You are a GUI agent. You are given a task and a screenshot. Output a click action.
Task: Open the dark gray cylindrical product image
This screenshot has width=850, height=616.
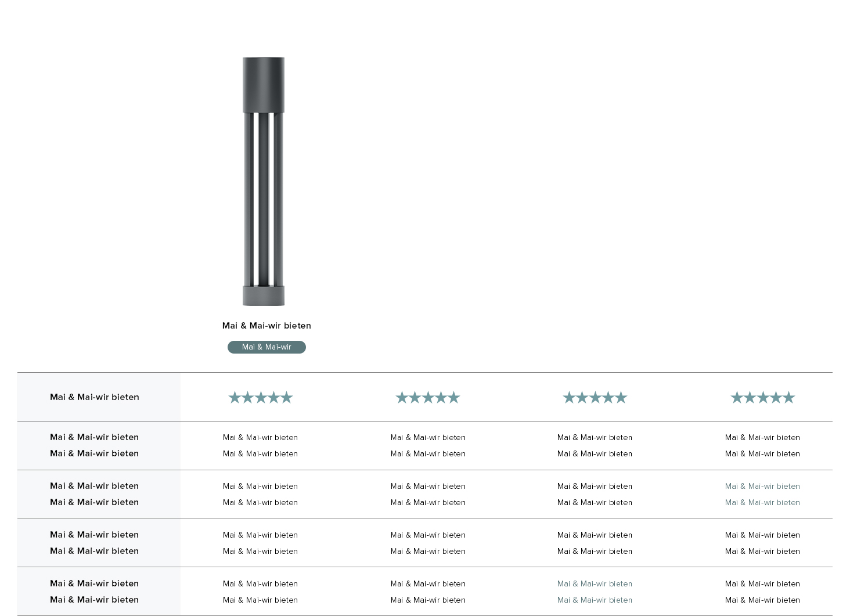pos(264,181)
